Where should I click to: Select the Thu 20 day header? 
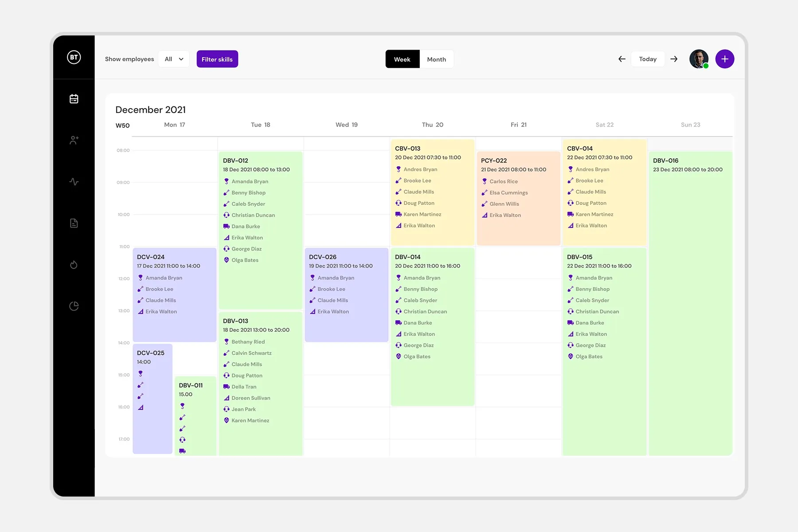433,125
